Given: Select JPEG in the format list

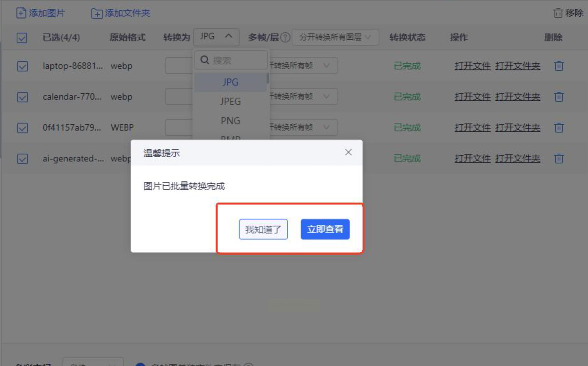Looking at the screenshot, I should (230, 102).
